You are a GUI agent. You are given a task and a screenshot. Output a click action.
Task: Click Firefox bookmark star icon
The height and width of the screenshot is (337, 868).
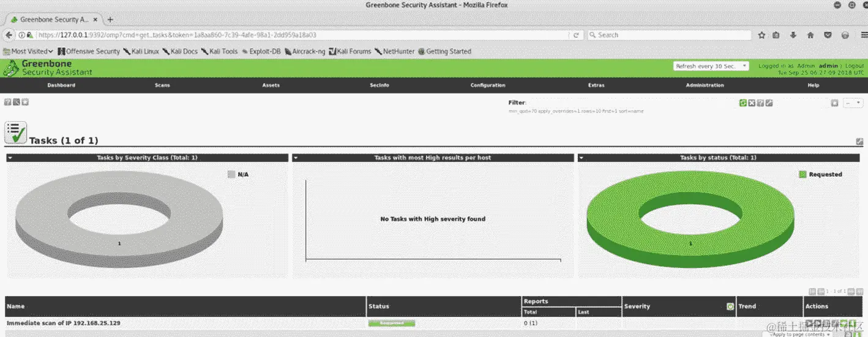pos(761,35)
